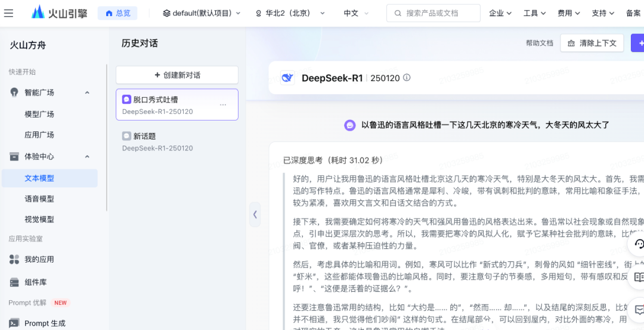Open the default(默认项目) project dropdown

pos(202,13)
